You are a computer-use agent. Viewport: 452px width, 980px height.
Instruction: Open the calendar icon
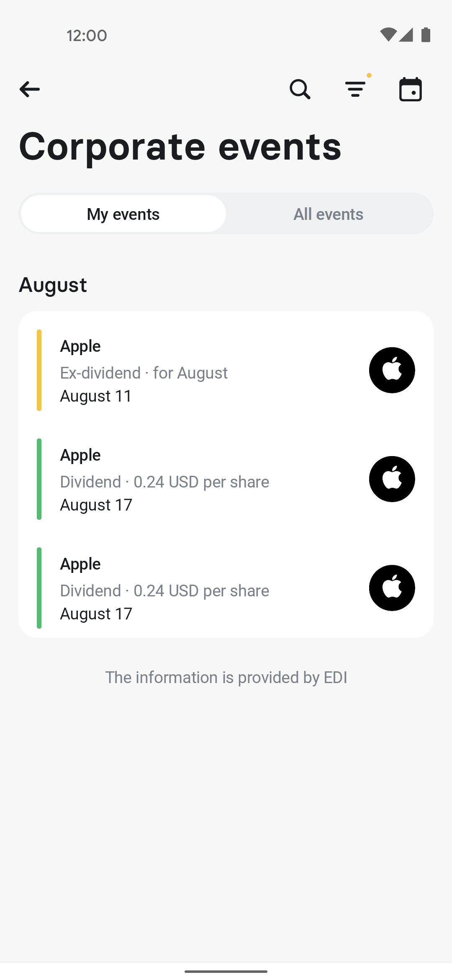pyautogui.click(x=411, y=89)
